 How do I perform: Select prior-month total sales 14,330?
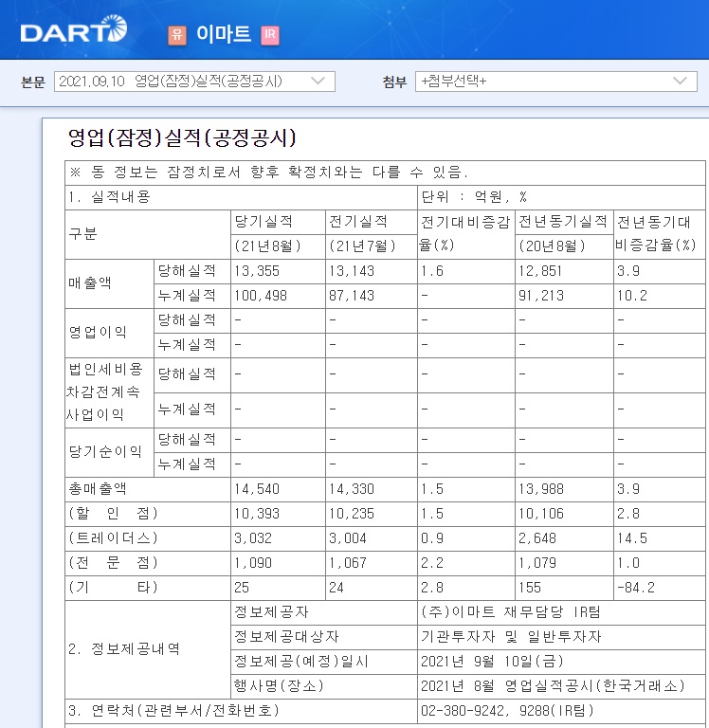352,489
